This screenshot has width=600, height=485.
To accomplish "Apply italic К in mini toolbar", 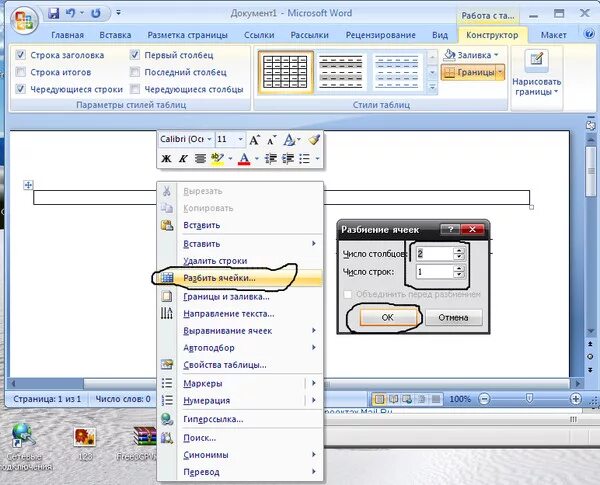I will click(x=183, y=158).
